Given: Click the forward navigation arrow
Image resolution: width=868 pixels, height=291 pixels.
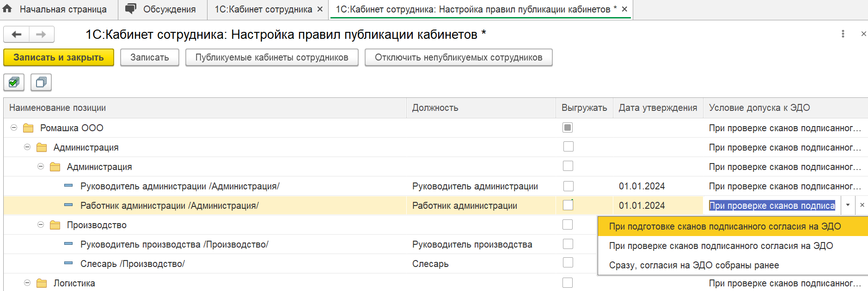Looking at the screenshot, I should click(x=41, y=34).
